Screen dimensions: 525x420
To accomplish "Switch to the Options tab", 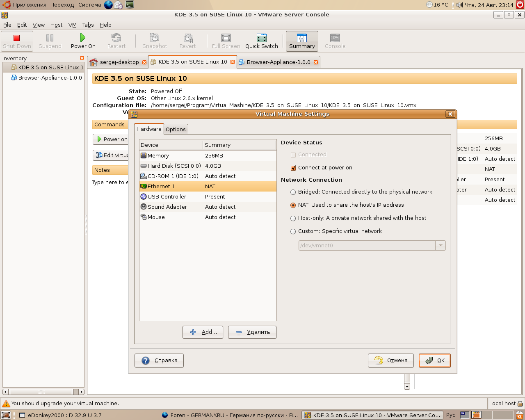I will (x=176, y=130).
